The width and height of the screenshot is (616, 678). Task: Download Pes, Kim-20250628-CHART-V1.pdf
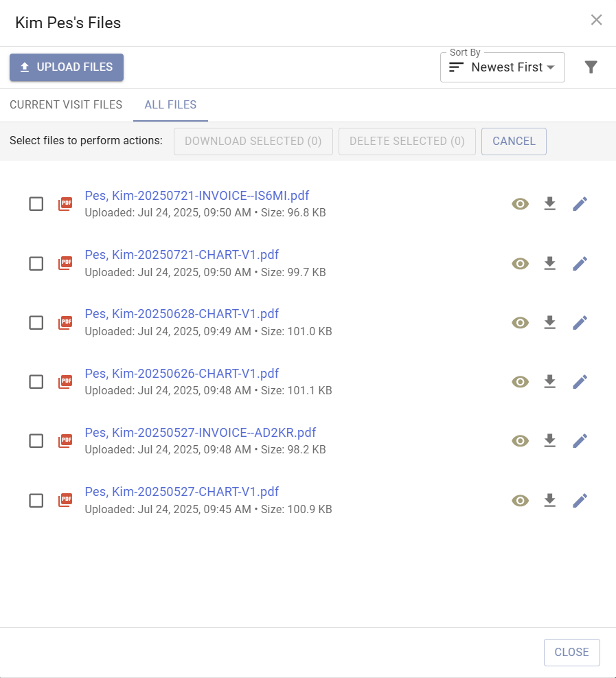point(549,323)
